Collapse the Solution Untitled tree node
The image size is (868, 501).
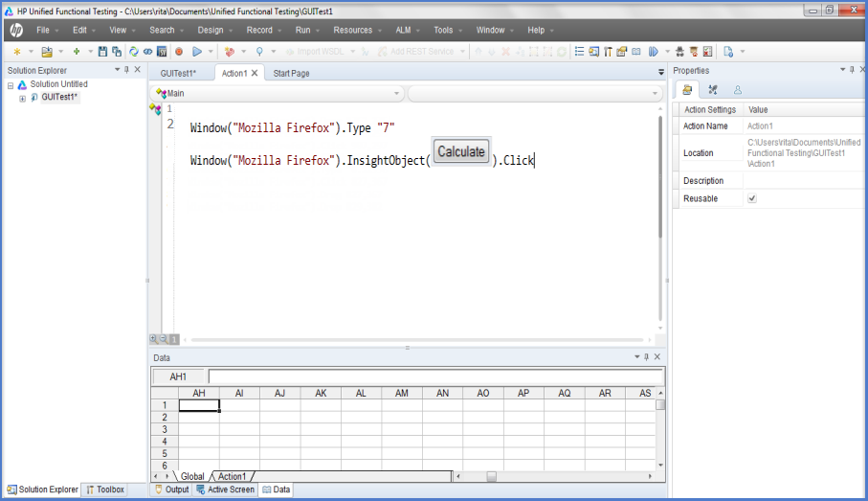coord(11,86)
